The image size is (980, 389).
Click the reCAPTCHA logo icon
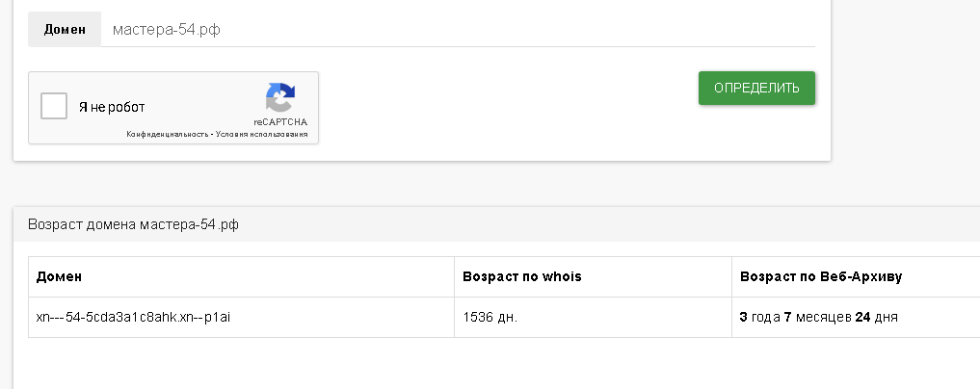coord(280,98)
